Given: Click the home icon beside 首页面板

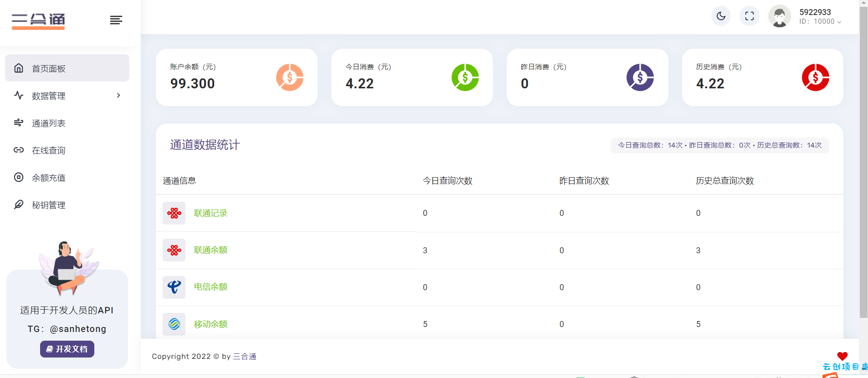Looking at the screenshot, I should coord(19,68).
